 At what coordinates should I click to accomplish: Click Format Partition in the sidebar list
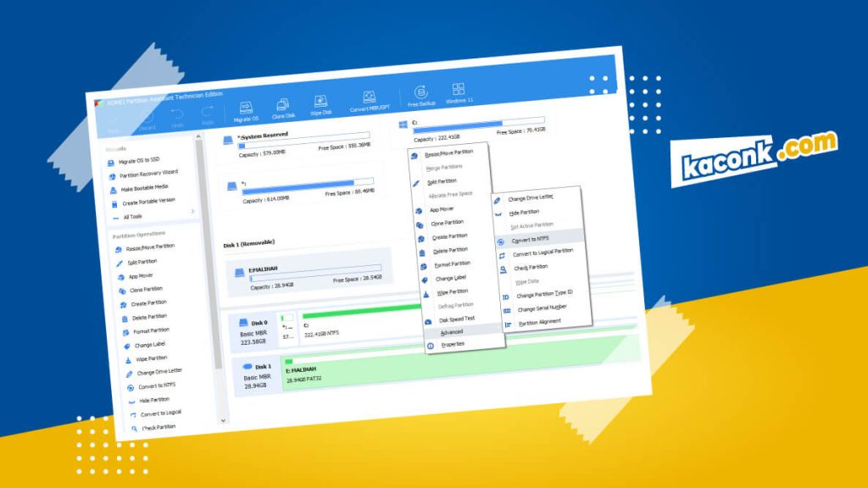coord(146,331)
